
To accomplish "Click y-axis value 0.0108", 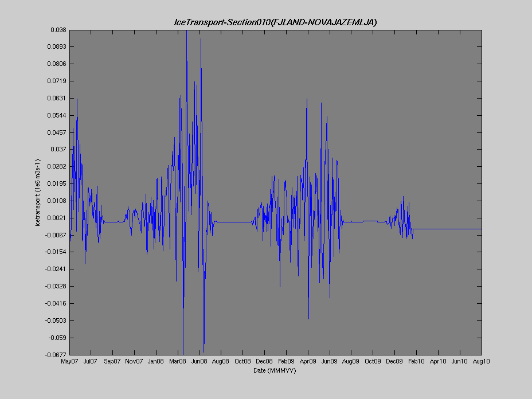I will pyautogui.click(x=57, y=201).
